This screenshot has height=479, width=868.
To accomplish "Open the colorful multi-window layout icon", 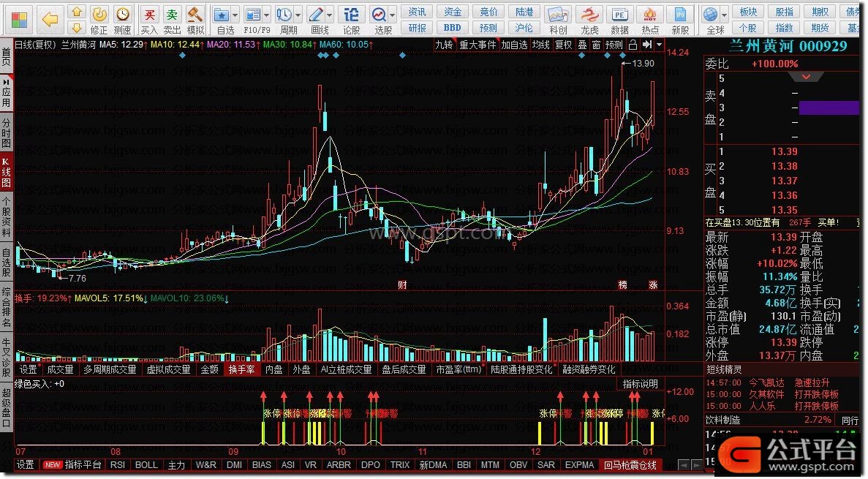I will point(19,20).
